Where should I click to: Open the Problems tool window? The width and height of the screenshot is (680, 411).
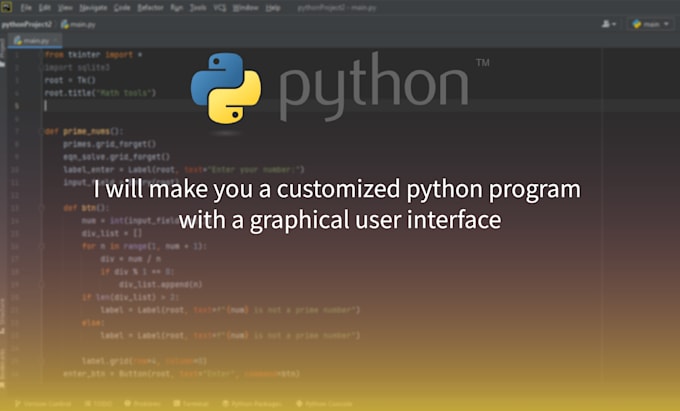[x=143, y=404]
